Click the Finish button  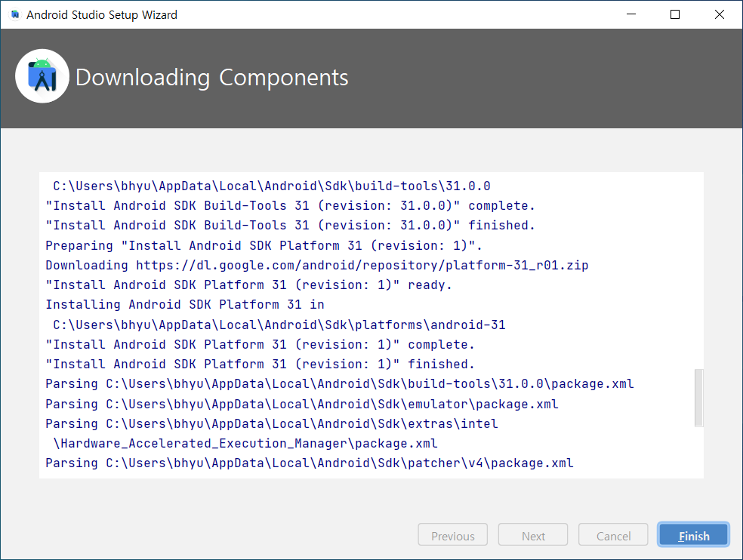pyautogui.click(x=693, y=535)
